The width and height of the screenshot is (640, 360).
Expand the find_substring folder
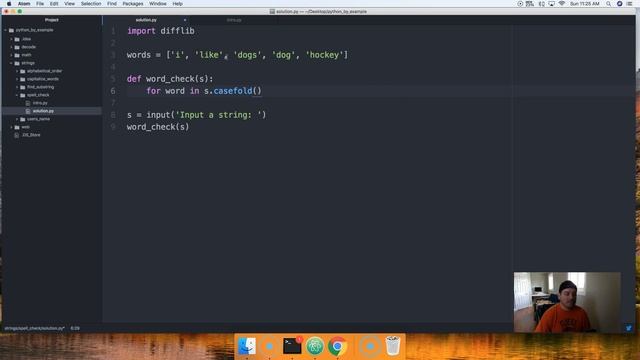click(x=17, y=87)
